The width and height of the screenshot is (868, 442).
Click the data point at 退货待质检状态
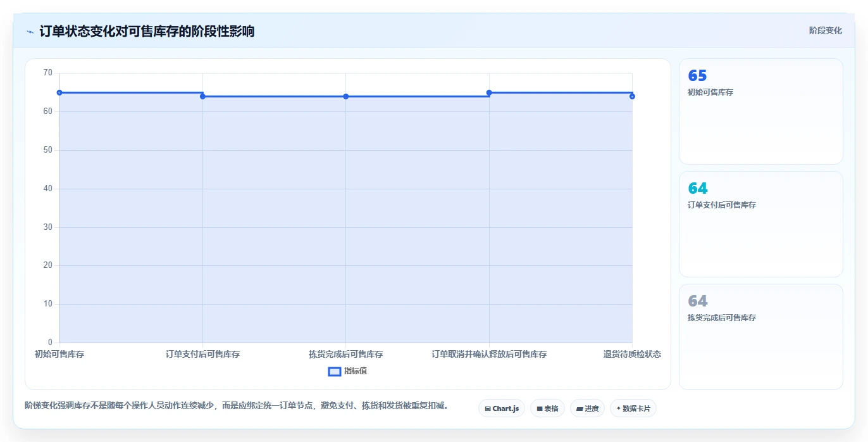632,96
